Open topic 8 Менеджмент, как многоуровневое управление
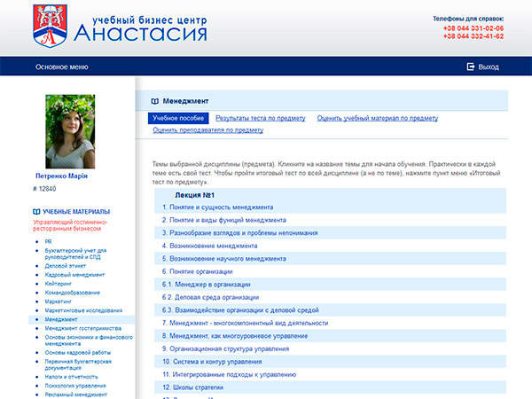The height and width of the screenshot is (399, 532). click(x=235, y=336)
